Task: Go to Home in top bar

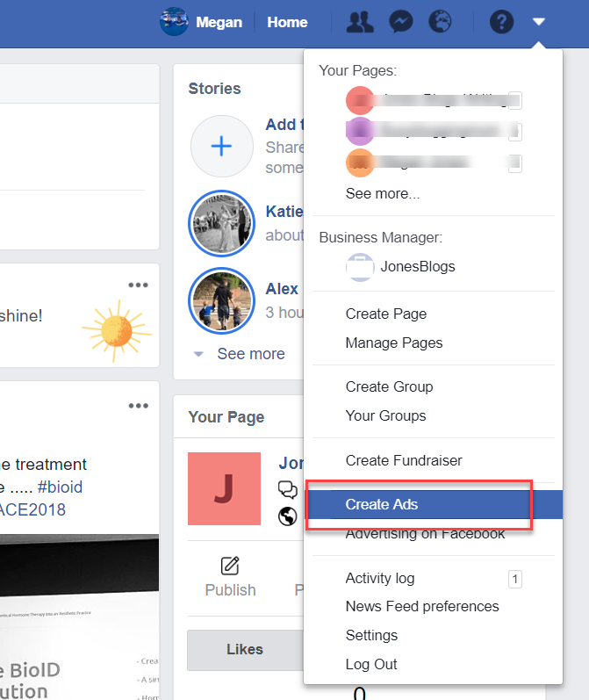Action: pyautogui.click(x=287, y=22)
